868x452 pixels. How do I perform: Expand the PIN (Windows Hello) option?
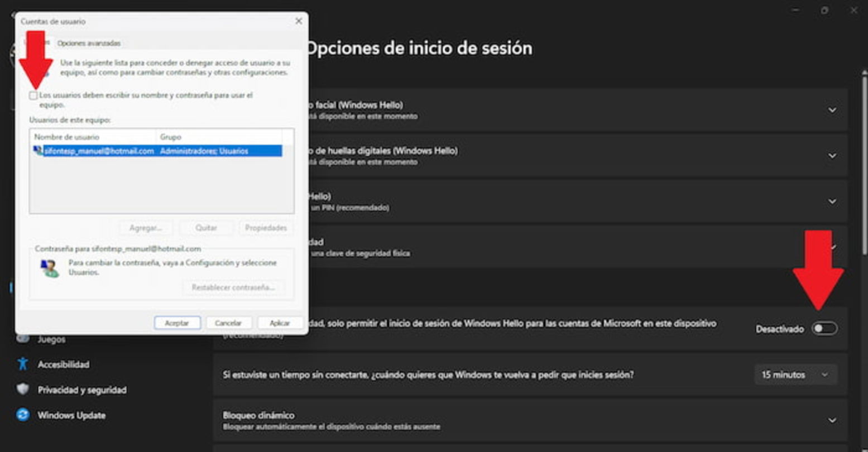832,201
